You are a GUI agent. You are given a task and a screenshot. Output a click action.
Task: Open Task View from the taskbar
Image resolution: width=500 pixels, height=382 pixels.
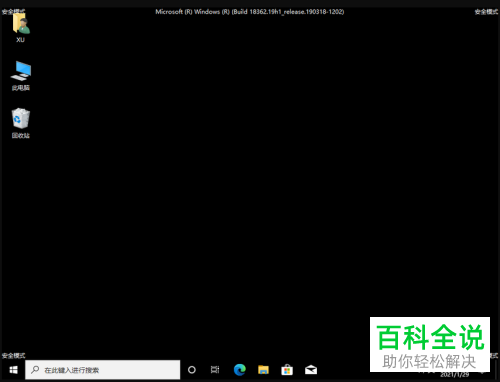[x=215, y=370]
